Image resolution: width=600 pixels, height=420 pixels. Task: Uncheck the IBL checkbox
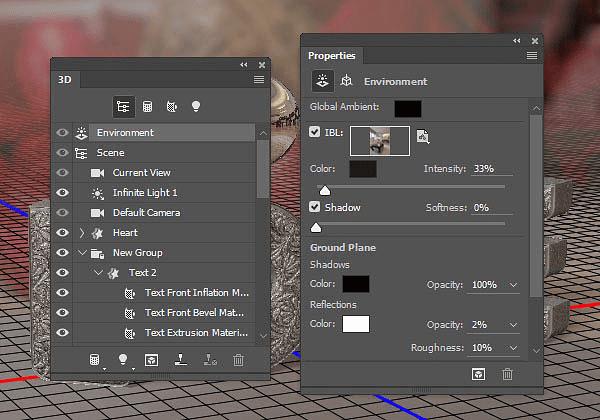click(x=315, y=132)
